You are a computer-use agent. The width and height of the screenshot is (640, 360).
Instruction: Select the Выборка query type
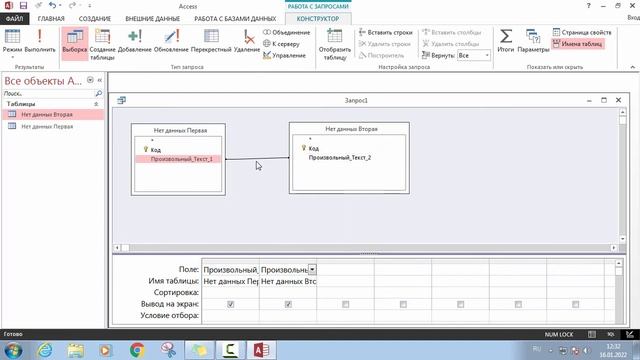[75, 42]
